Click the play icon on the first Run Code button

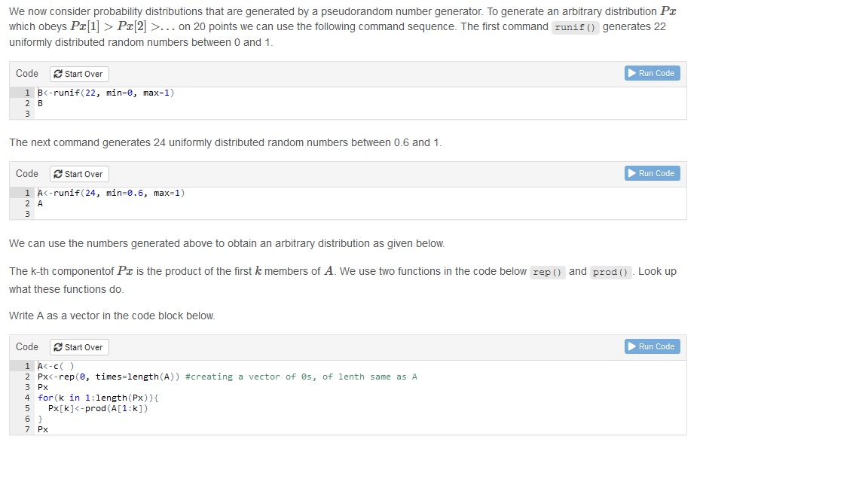[631, 73]
